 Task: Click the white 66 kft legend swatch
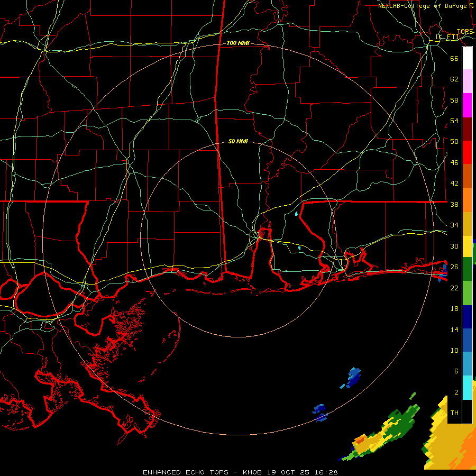point(467,58)
